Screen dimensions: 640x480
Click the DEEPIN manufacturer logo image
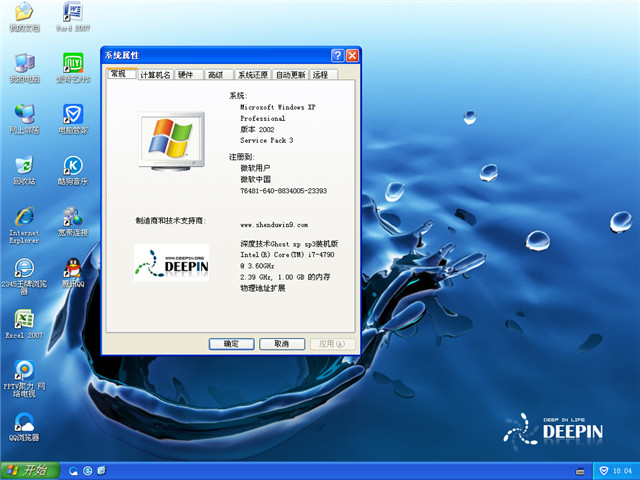[x=171, y=262]
